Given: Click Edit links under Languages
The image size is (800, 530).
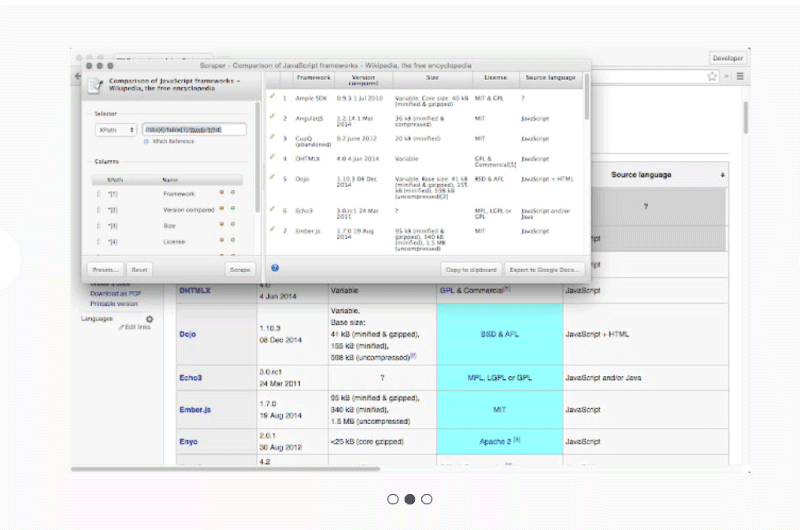Looking at the screenshot, I should (135, 327).
